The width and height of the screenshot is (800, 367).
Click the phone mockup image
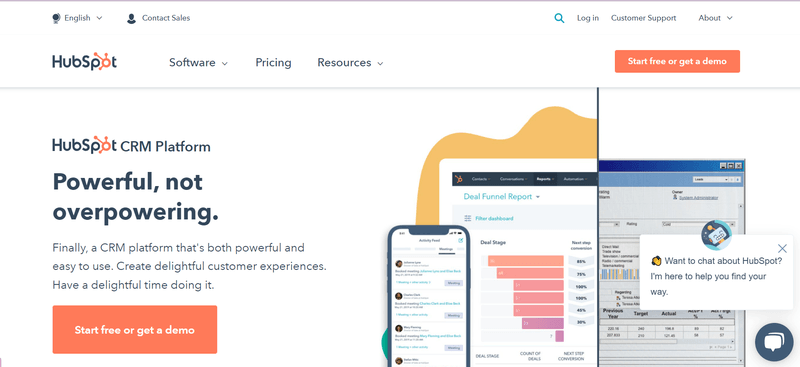pos(429,296)
